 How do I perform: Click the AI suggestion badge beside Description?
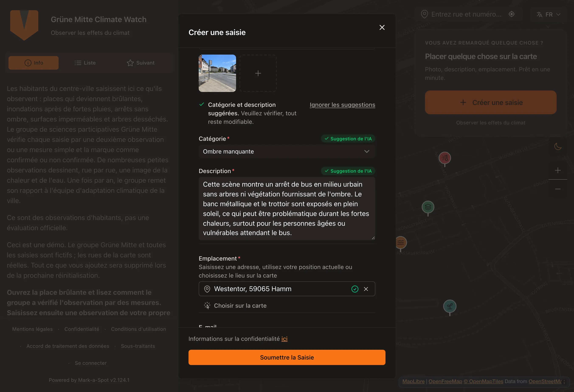click(348, 171)
